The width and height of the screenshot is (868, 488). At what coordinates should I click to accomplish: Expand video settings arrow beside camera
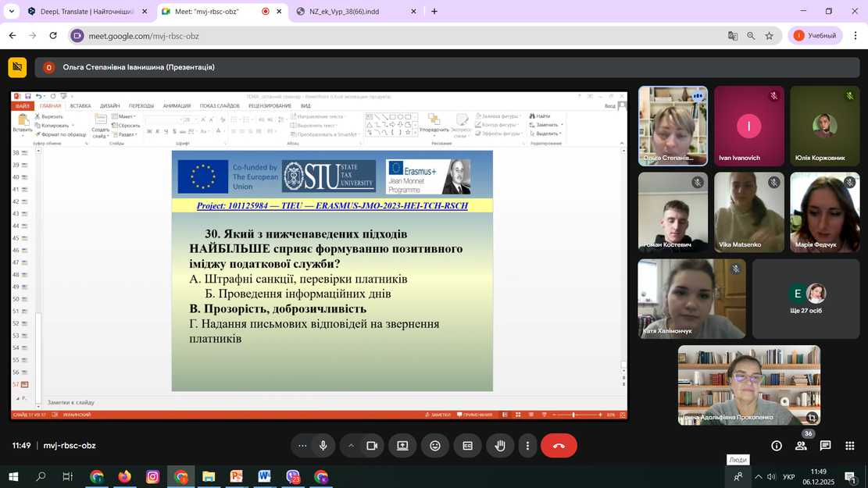click(x=351, y=446)
